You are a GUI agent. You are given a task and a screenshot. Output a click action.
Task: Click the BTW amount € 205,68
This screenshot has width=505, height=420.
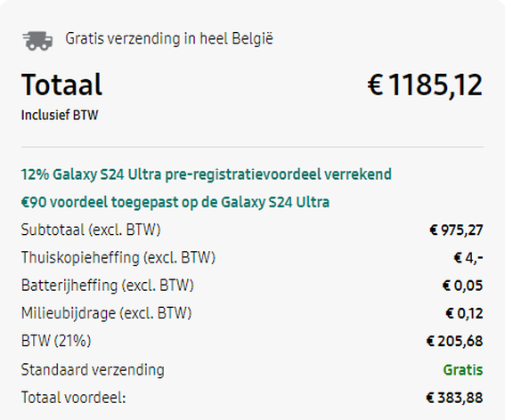pos(454,341)
